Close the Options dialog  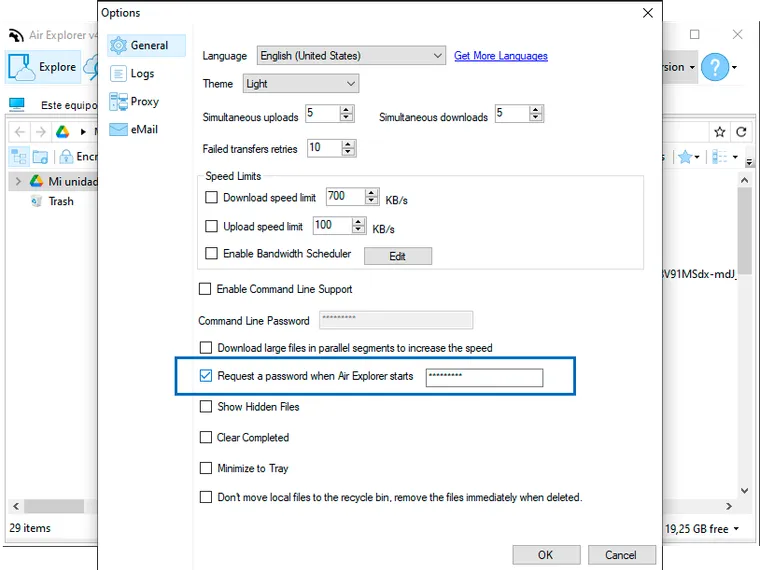coord(648,13)
